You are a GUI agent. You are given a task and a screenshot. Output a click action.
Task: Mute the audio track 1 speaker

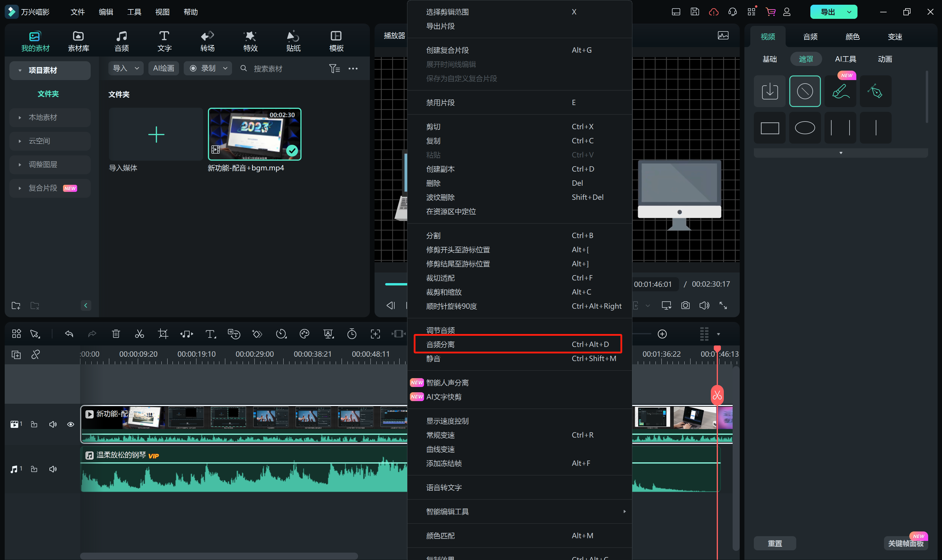[x=53, y=469]
